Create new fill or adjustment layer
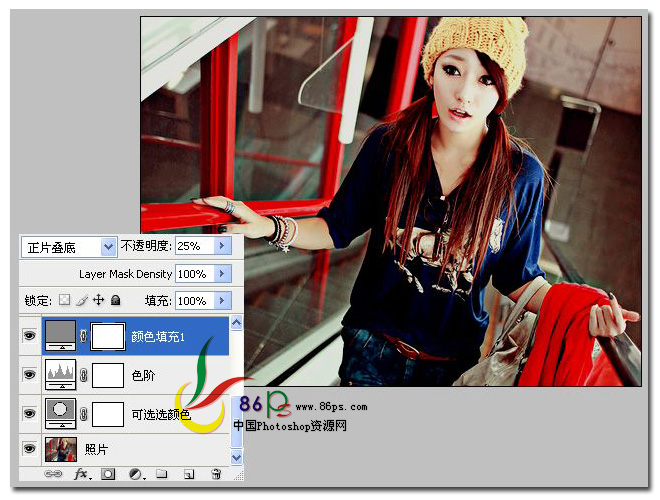This screenshot has height=500, width=660. 136,474
